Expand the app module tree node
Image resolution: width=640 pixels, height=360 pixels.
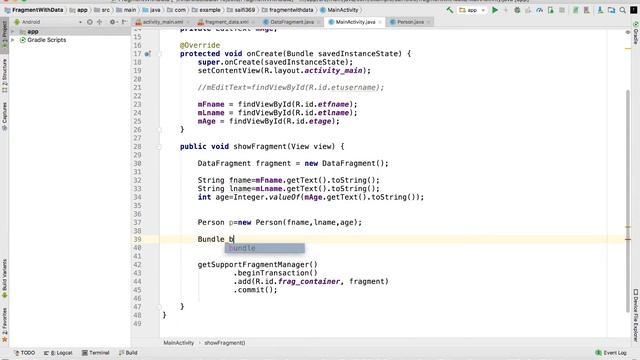tap(13, 31)
